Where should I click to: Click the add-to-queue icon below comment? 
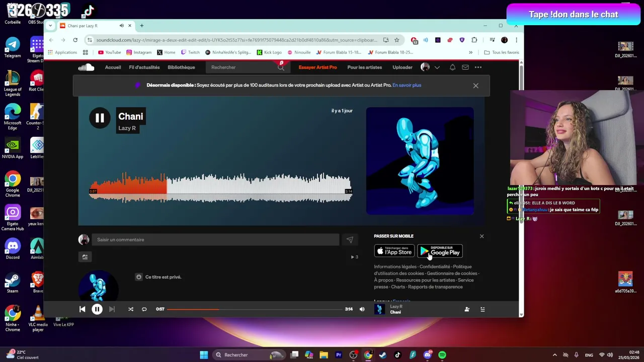click(85, 257)
